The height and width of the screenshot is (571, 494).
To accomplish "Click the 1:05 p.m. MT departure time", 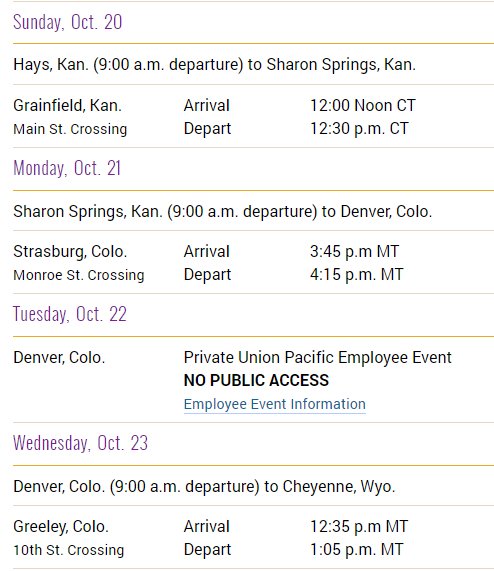I will point(356,550).
